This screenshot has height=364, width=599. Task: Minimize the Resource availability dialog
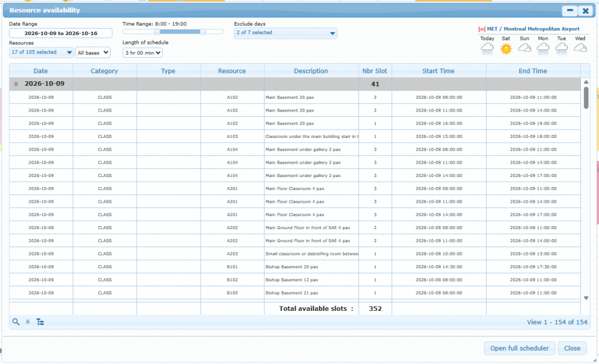[x=570, y=11]
